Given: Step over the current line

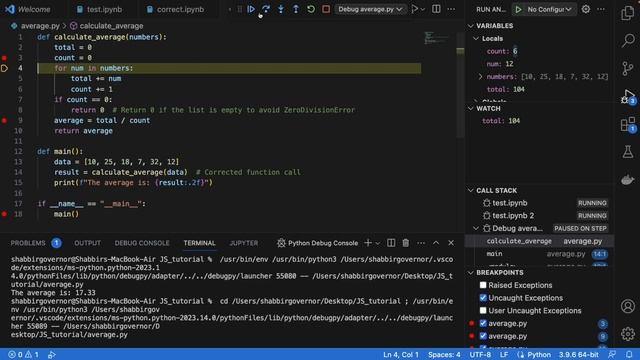Looking at the screenshot, I should pyautogui.click(x=266, y=9).
